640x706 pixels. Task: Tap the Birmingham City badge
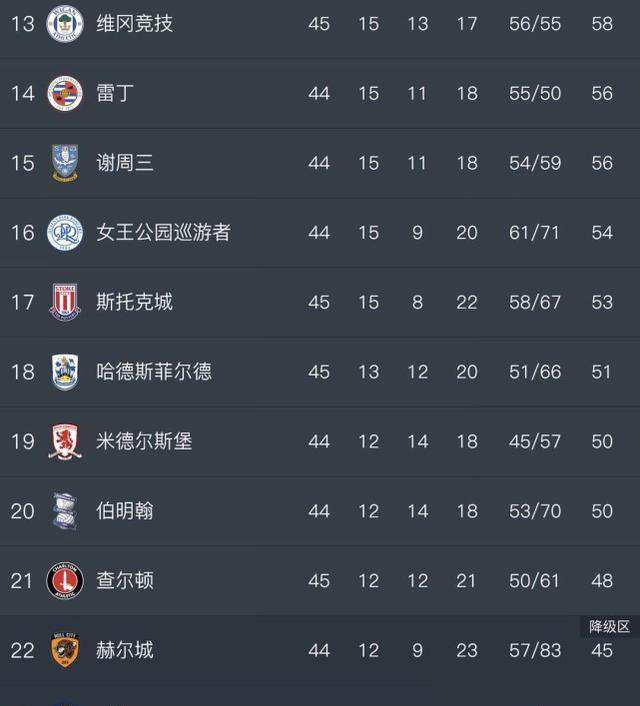coord(65,511)
